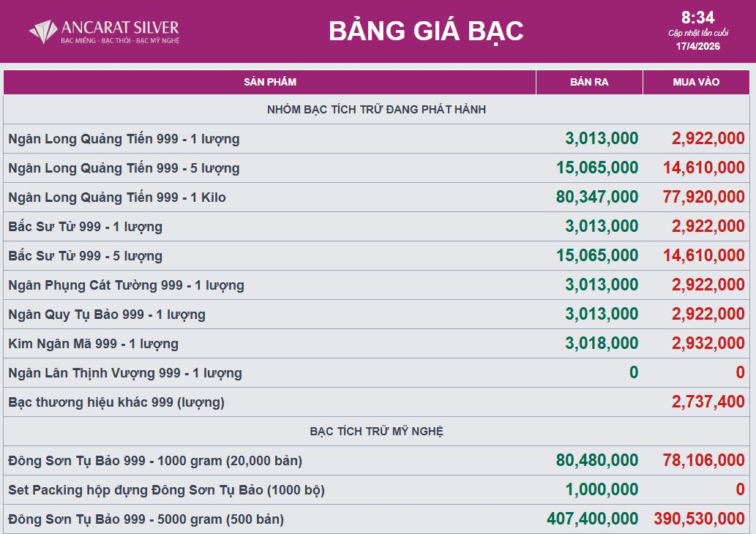Select Ngân Long Quảng Tiến 999 - 1 lượng
The image size is (756, 534).
(124, 139)
